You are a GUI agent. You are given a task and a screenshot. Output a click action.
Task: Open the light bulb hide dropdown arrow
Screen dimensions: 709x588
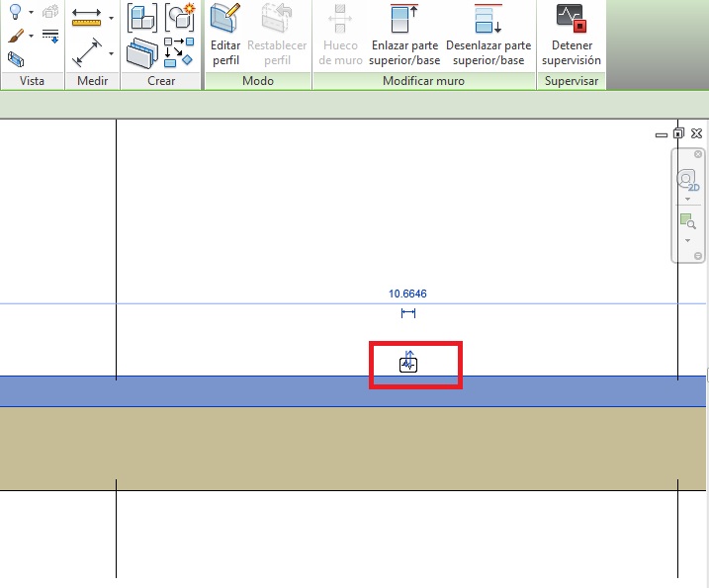coord(31,14)
